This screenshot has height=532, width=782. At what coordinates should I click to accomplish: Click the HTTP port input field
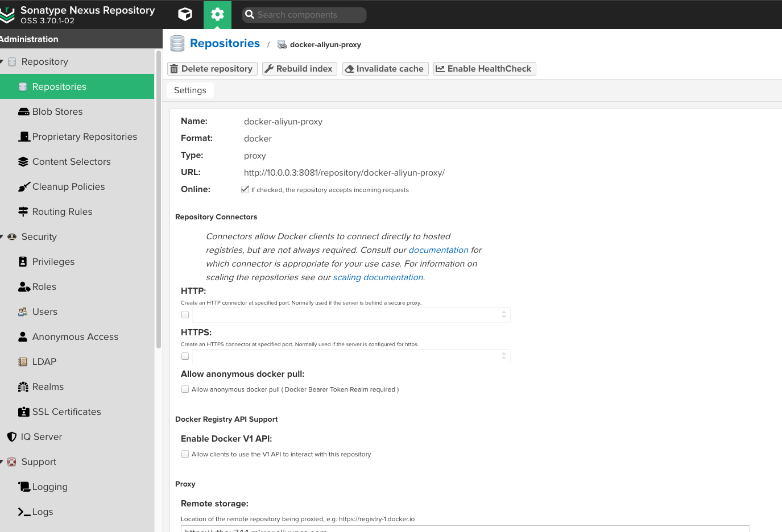pyautogui.click(x=351, y=315)
